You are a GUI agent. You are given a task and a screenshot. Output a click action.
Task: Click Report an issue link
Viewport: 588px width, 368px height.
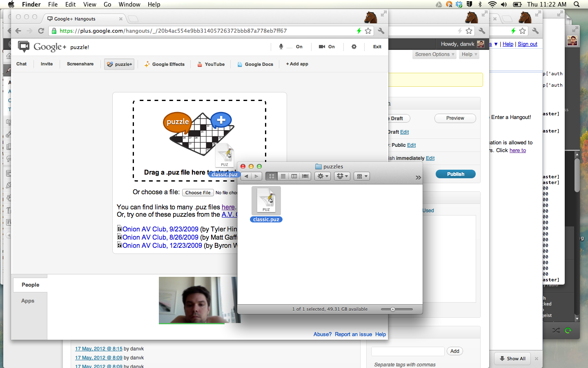point(353,334)
